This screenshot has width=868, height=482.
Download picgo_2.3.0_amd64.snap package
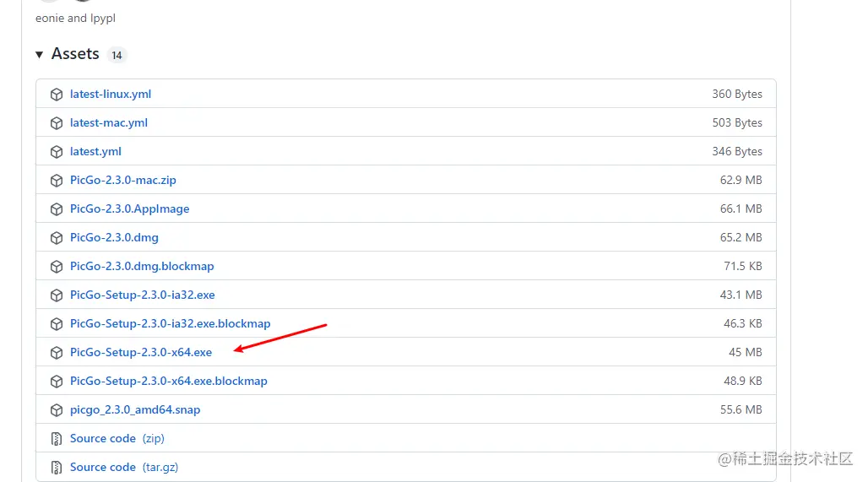[x=135, y=410]
